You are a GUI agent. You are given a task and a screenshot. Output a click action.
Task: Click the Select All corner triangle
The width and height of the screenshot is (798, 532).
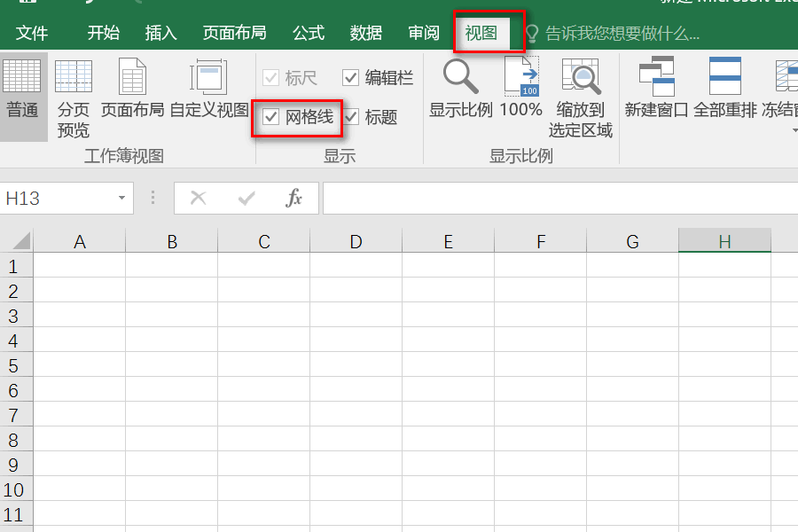[x=21, y=241]
